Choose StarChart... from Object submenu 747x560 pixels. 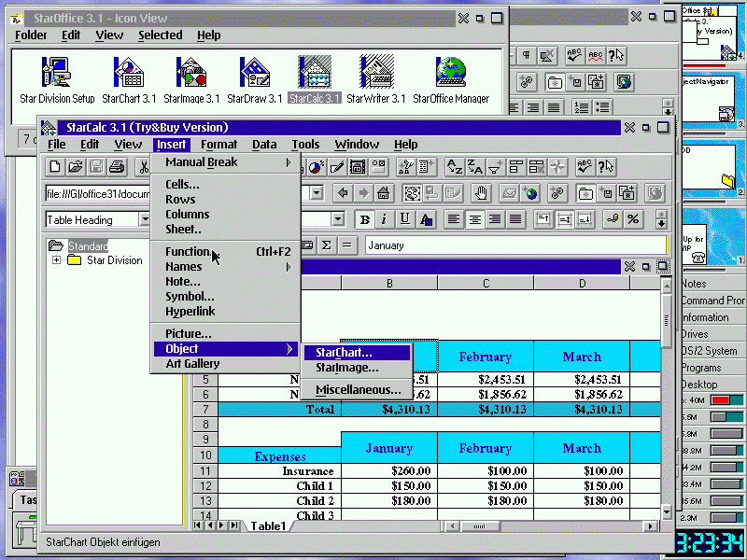pos(357,353)
